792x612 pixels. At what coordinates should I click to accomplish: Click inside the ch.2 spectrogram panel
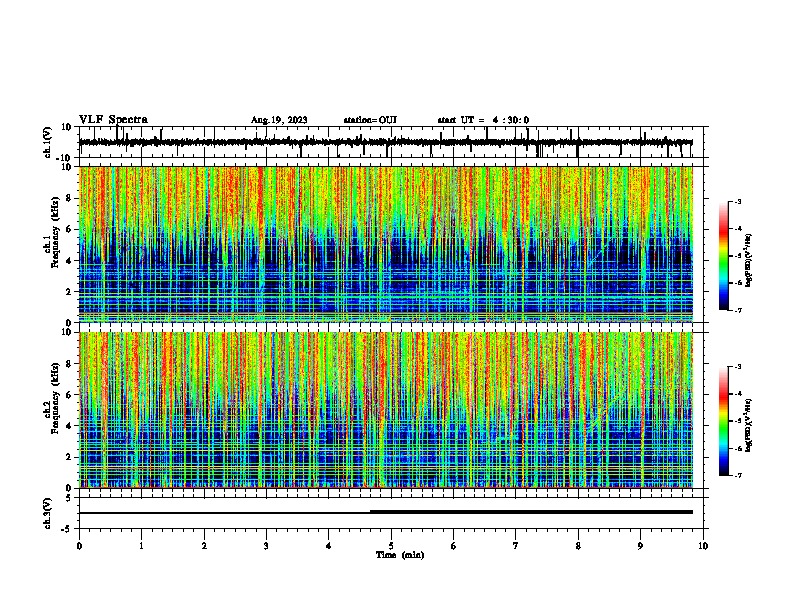point(386,410)
